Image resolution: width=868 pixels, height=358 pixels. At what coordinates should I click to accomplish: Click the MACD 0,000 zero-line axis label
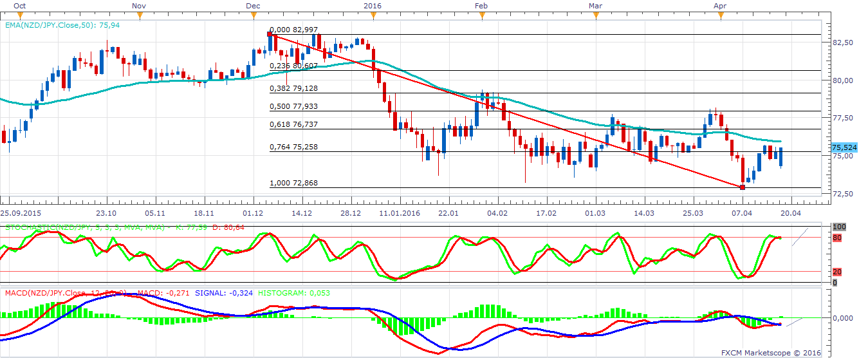point(843,318)
